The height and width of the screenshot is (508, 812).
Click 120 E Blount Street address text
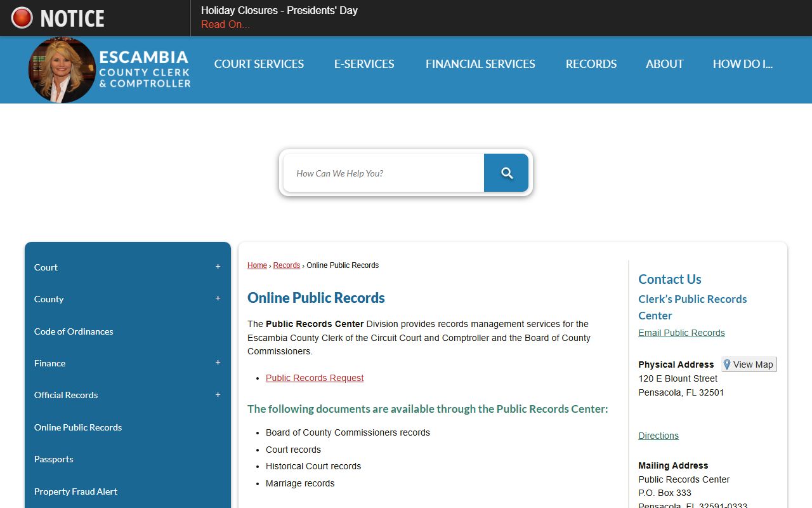[x=678, y=378]
